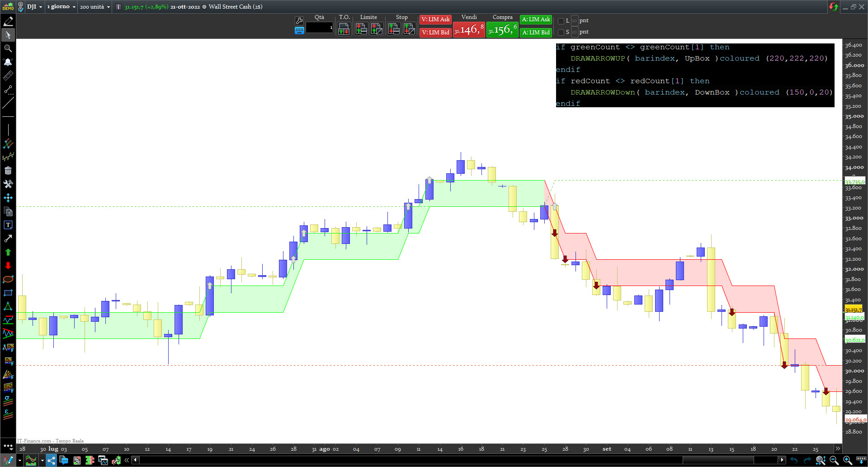Click the second Stop order button
This screenshot has height=467, width=868.
click(x=409, y=29)
